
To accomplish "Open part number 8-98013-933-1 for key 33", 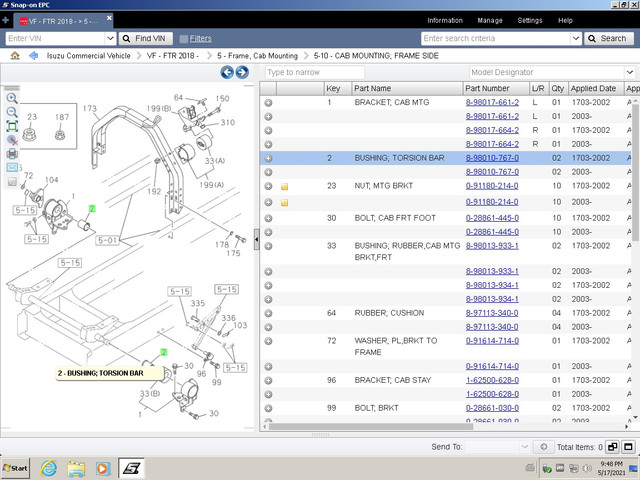I will coord(492,246).
